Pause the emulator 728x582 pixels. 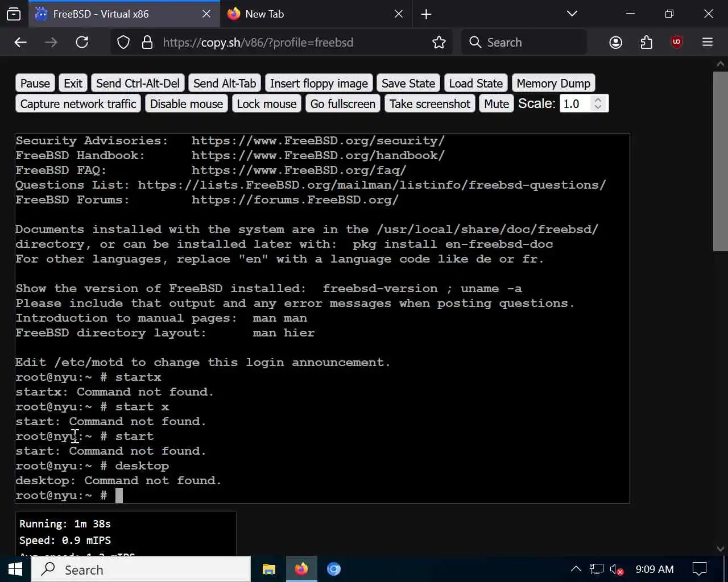[35, 84]
